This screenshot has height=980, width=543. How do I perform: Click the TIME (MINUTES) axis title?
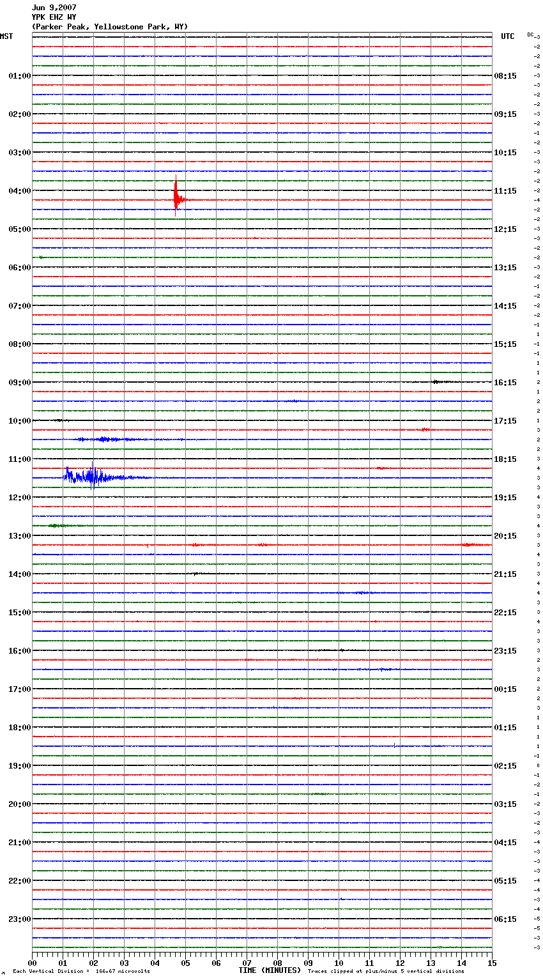270,970
